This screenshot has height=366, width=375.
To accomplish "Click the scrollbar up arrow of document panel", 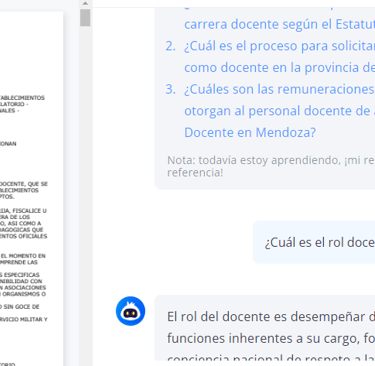I will (85, 3).
